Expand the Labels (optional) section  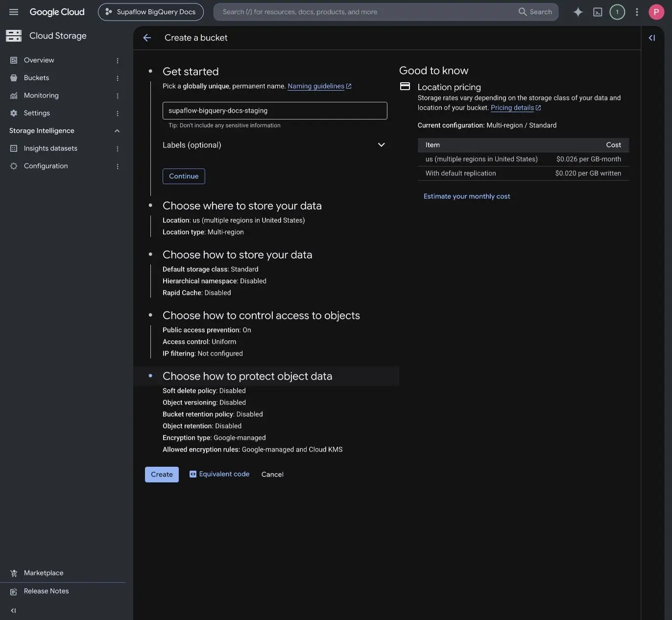click(275, 145)
